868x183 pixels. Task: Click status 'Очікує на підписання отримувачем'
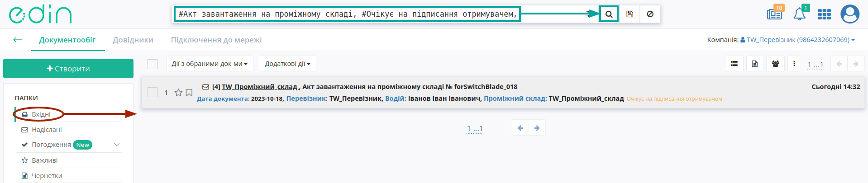[x=674, y=99]
